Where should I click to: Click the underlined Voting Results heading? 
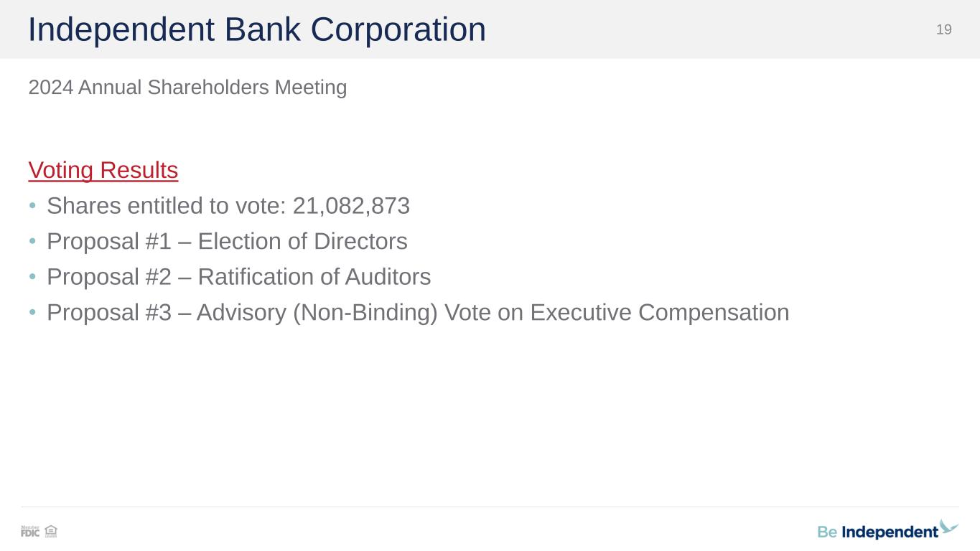(x=103, y=171)
